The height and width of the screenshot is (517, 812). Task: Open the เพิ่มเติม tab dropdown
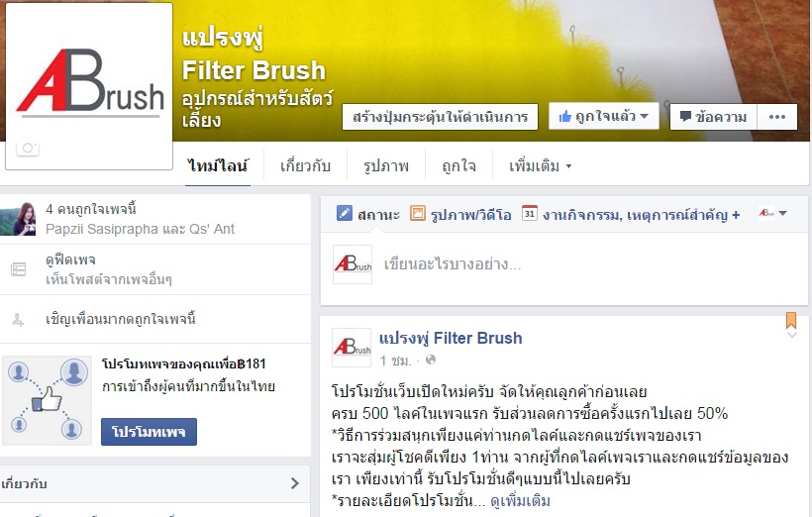(x=540, y=166)
